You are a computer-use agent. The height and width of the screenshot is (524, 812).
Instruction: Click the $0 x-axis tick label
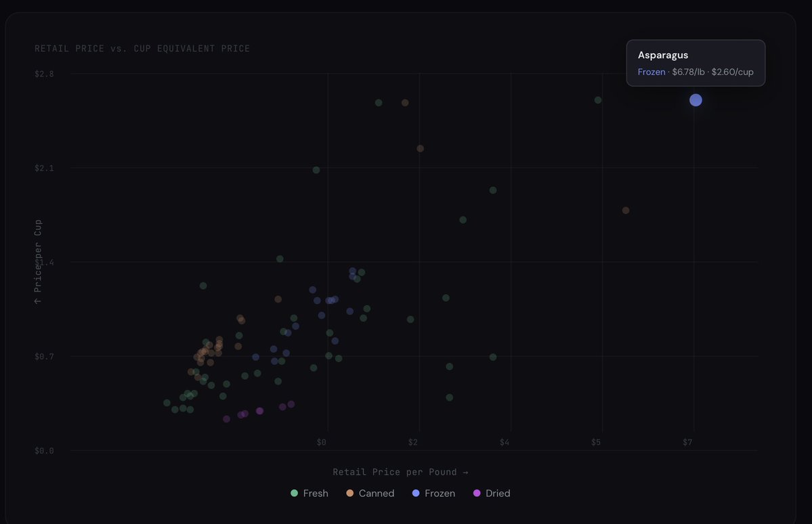(x=322, y=442)
